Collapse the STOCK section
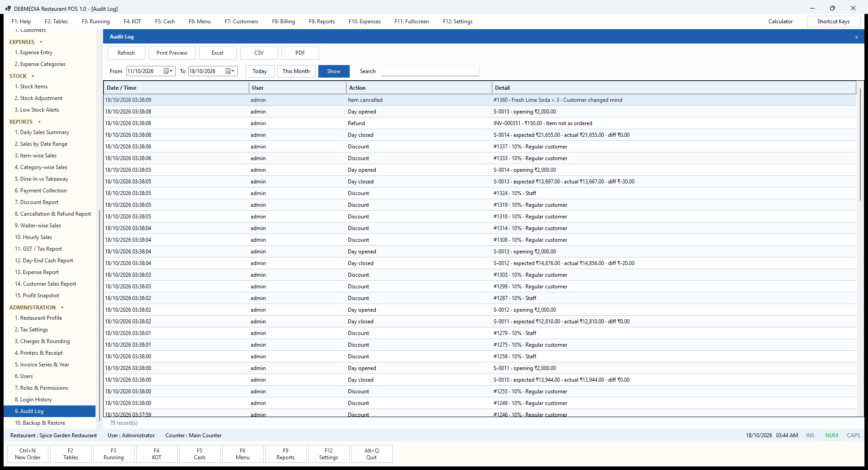 coord(33,76)
